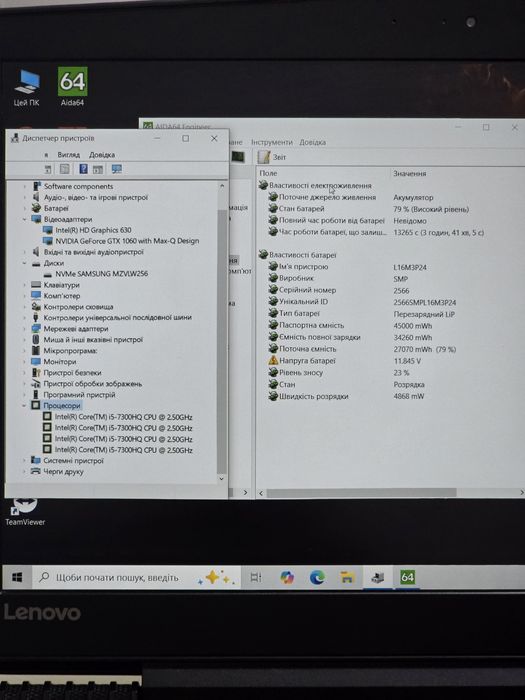Select the last Intel Core i5-7300HQ entry
Screen dimensions: 525x700
(123, 450)
